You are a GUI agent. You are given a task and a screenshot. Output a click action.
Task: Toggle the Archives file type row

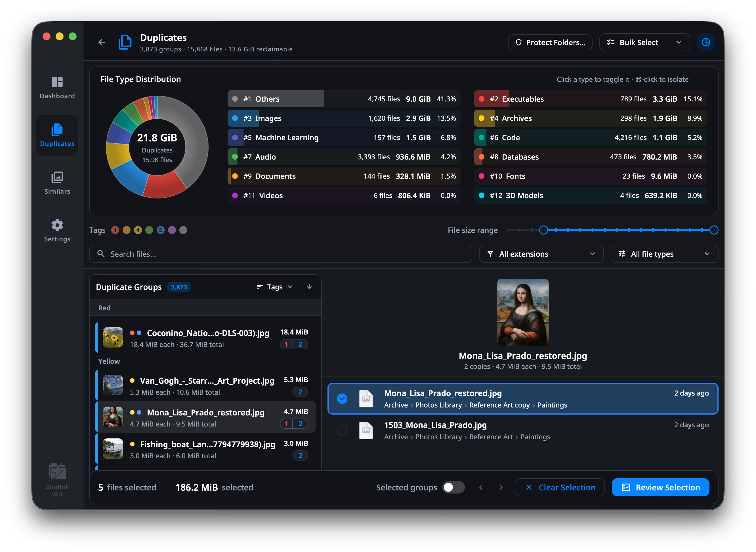click(590, 118)
